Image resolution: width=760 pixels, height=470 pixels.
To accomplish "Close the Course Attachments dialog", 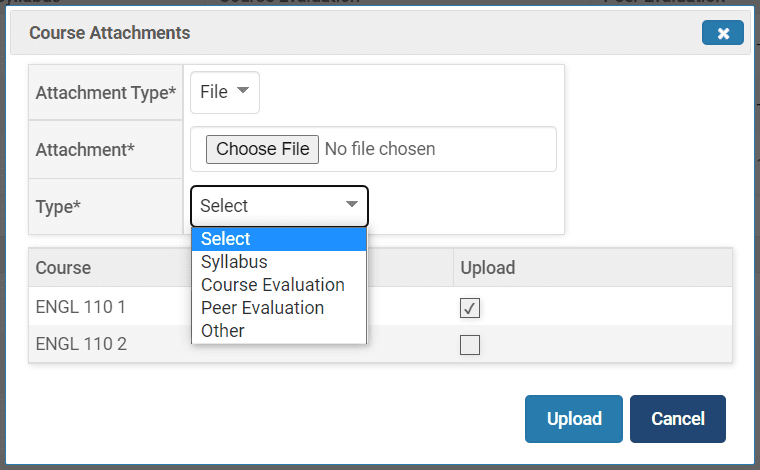I will (x=722, y=34).
